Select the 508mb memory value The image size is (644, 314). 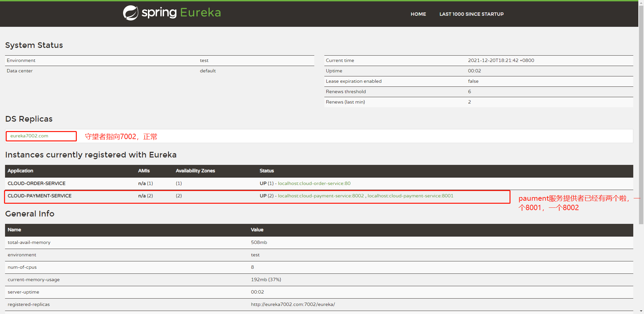tap(259, 242)
